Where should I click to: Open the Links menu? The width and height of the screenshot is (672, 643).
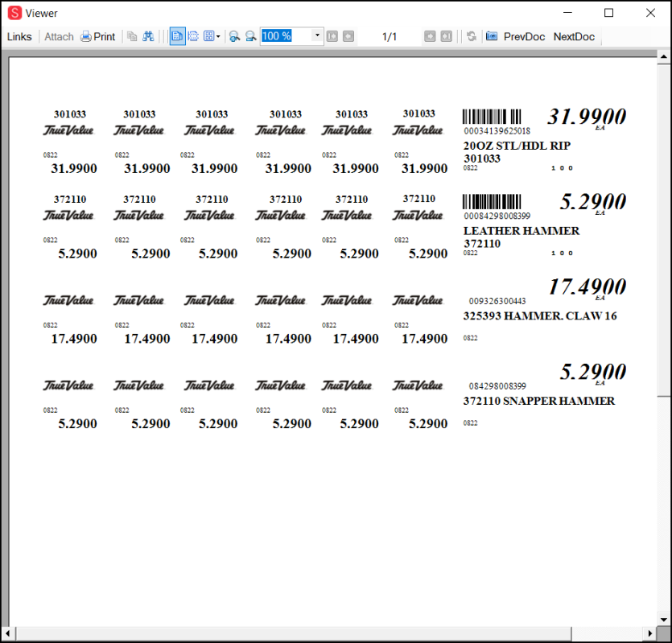pos(19,36)
